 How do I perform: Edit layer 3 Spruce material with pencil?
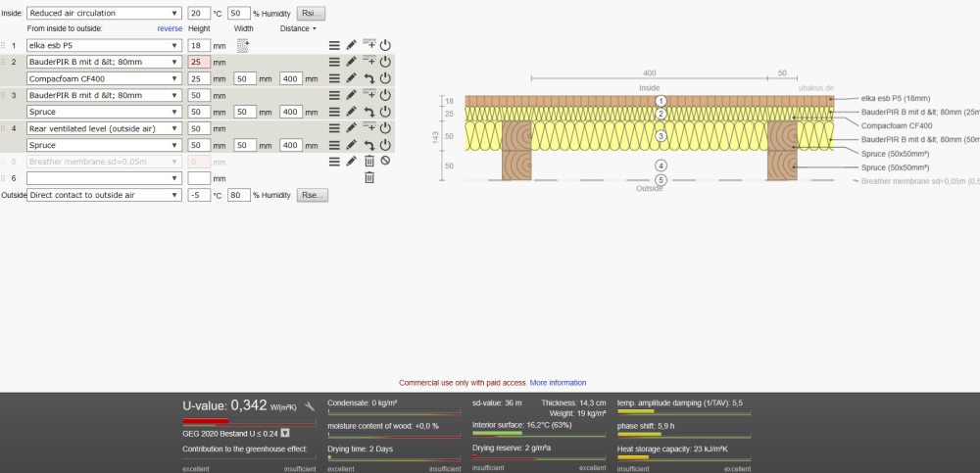351,112
